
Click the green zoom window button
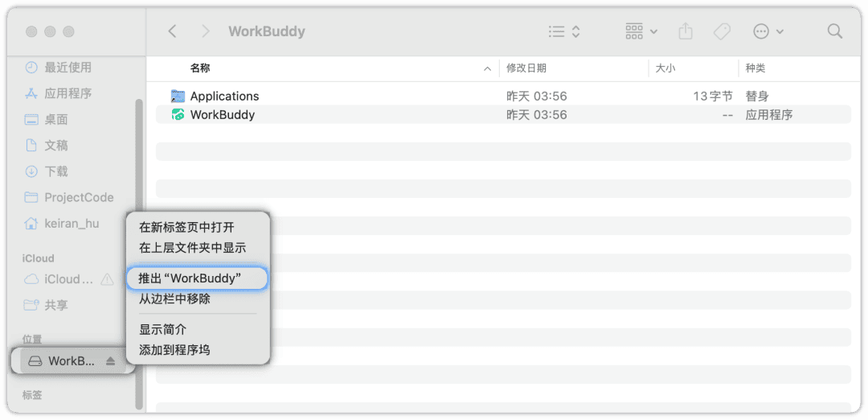point(68,31)
